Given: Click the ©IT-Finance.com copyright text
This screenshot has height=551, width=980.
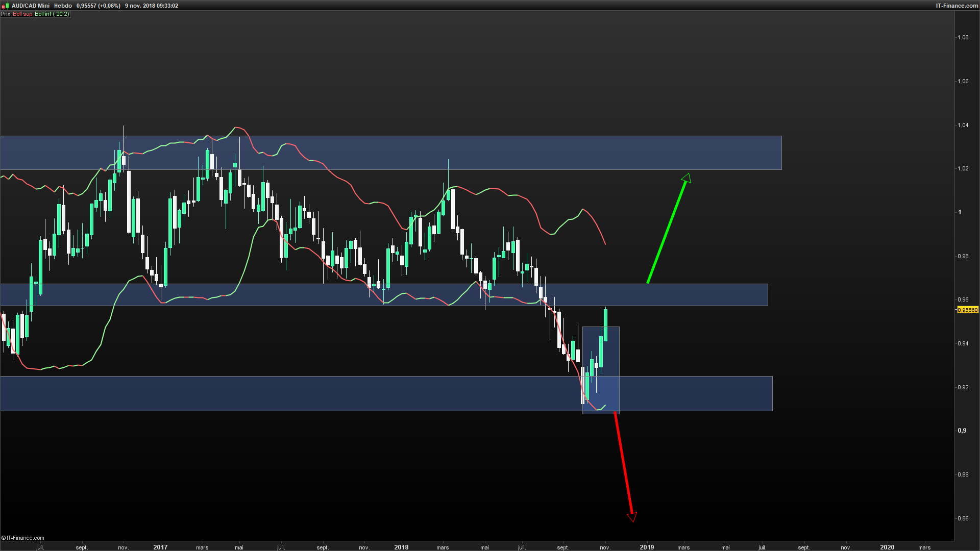Looking at the screenshot, I should click(x=23, y=538).
